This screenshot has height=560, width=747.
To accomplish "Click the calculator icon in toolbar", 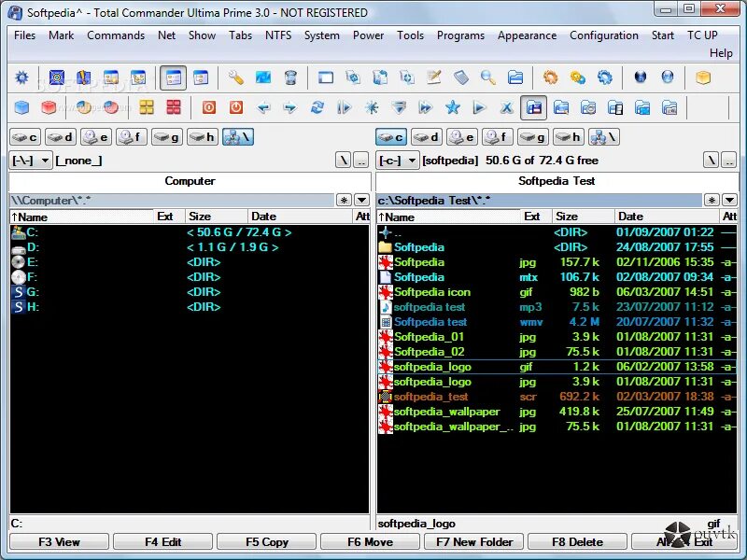I will (460, 77).
